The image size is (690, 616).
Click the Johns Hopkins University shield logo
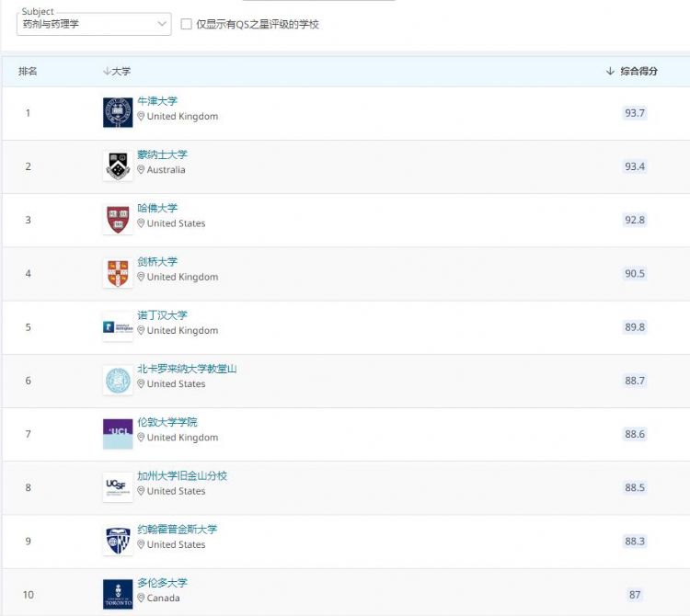click(118, 541)
